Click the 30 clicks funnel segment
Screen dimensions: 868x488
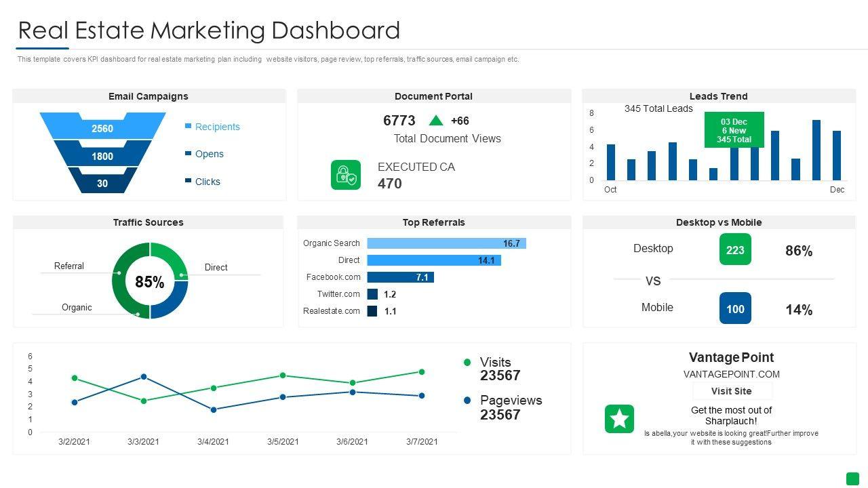[102, 180]
